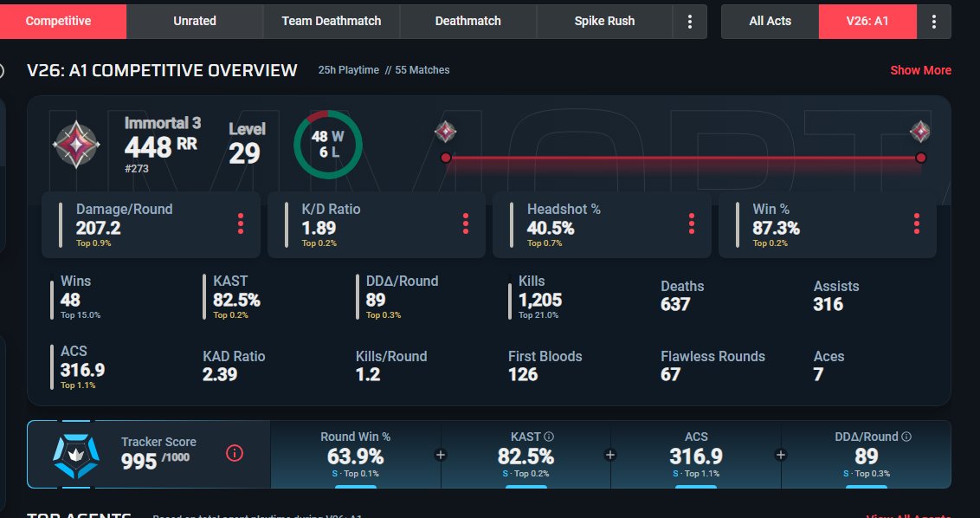The height and width of the screenshot is (518, 980).
Task: Click the Deaths 637 stat
Action: [x=682, y=295]
